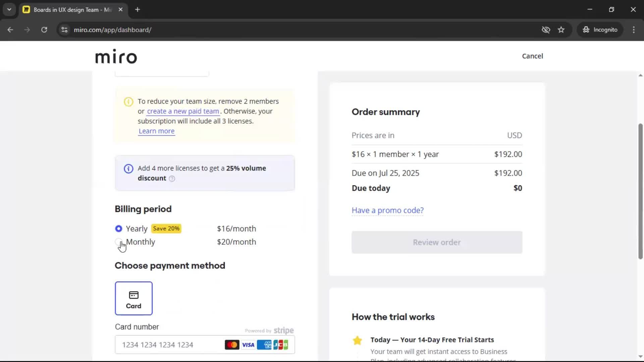
Task: Open site information settings in the address bar
Action: (x=64, y=29)
